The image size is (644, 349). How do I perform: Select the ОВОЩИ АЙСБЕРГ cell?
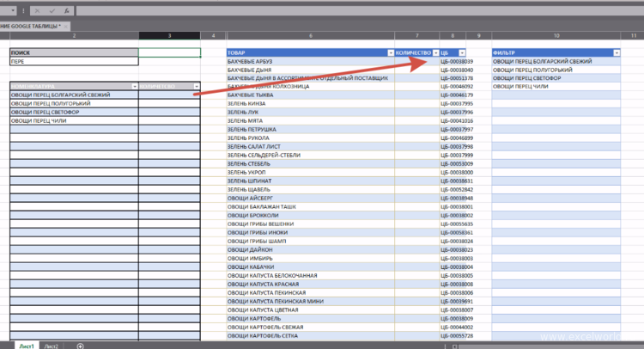311,198
